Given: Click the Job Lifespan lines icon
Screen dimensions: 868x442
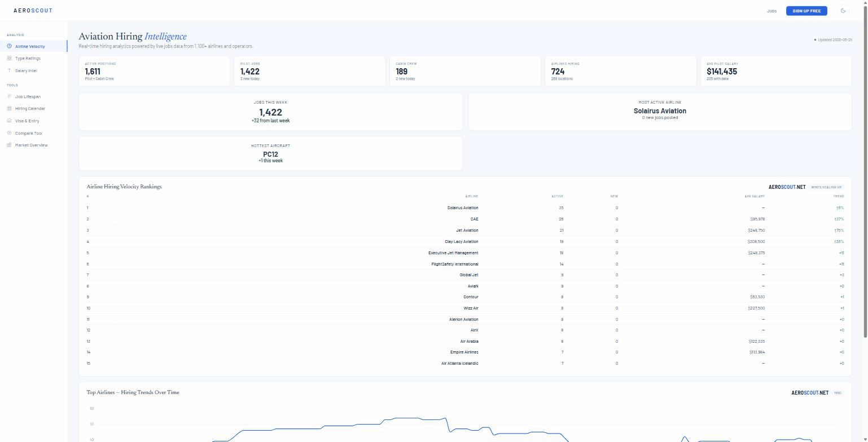Looking at the screenshot, I should coord(9,96).
